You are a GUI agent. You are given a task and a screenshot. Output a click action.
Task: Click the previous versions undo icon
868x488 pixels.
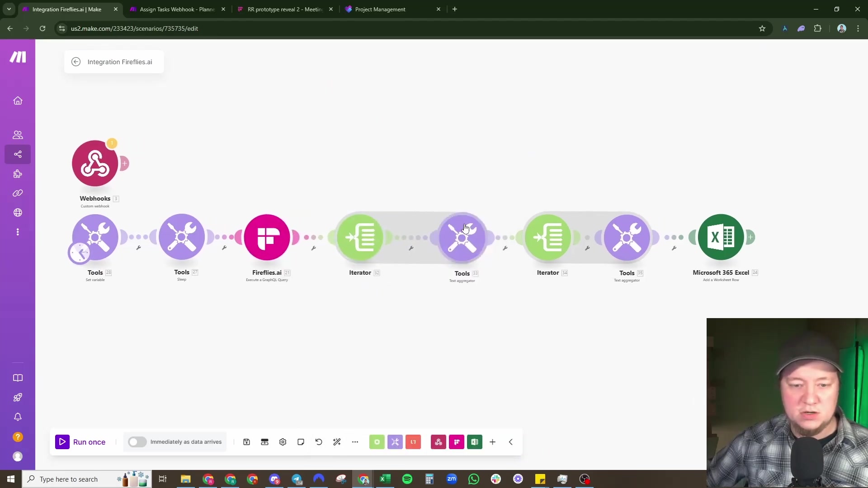point(319,442)
